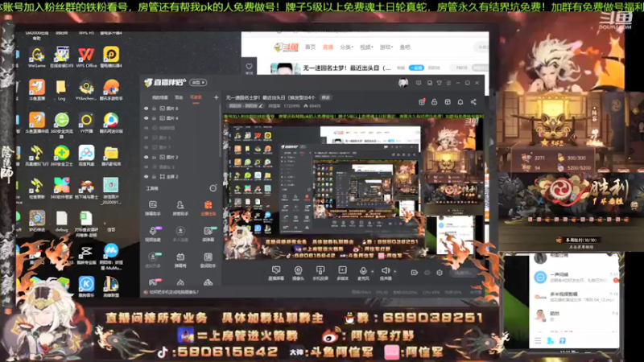
Task: Click the microphone volume icon
Action: [363, 271]
